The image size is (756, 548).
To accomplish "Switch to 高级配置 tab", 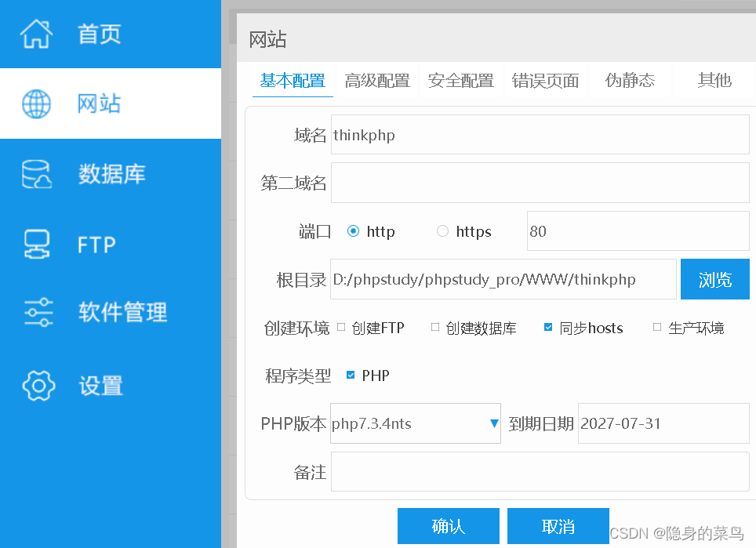I will click(377, 81).
